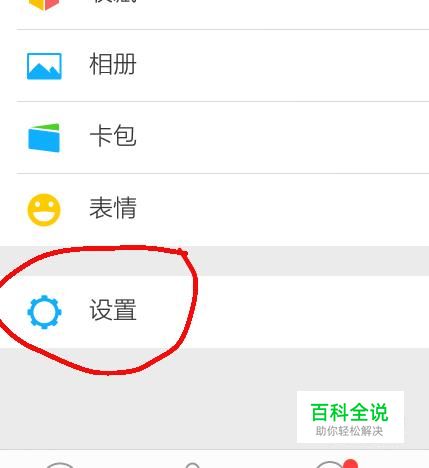Screen dimensions: 429x468
Task: Switch to the bottom-left tab icon
Action: pyautogui.click(x=59, y=465)
